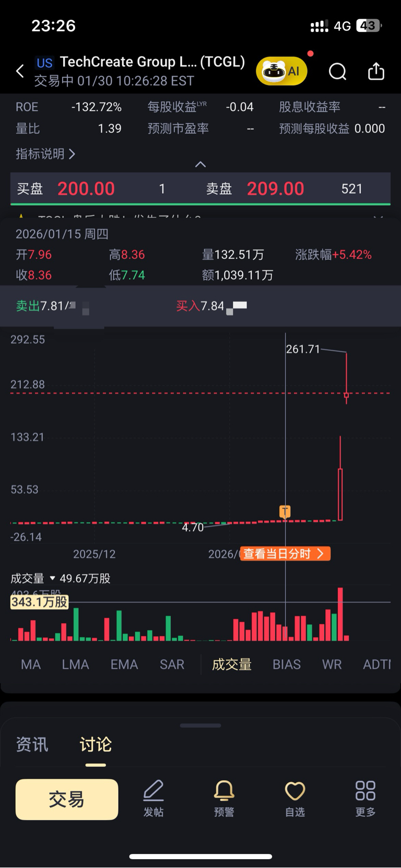Select the ADTI indicator tab

[x=377, y=664]
